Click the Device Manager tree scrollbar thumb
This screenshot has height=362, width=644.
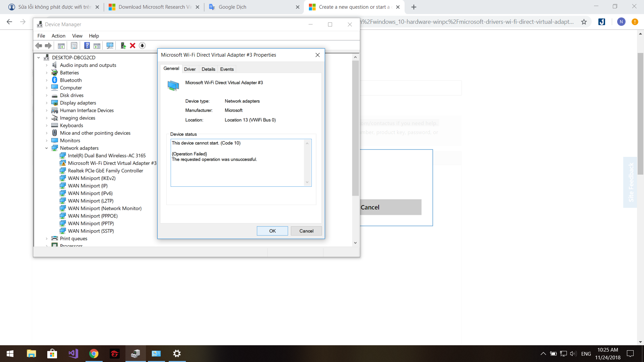(355, 128)
